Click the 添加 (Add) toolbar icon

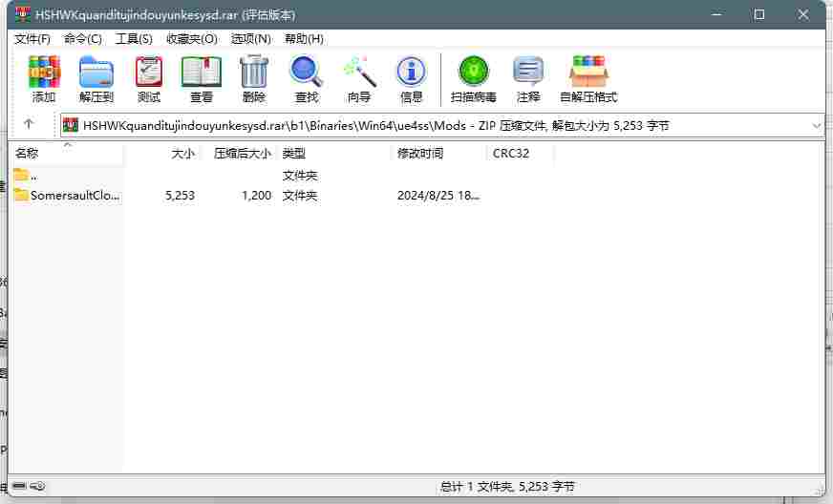[x=44, y=72]
